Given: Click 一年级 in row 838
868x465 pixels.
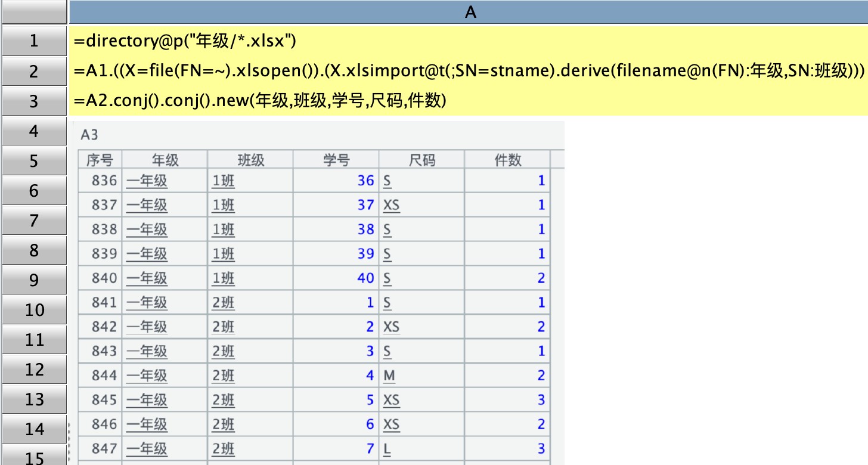Looking at the screenshot, I should click(x=147, y=230).
